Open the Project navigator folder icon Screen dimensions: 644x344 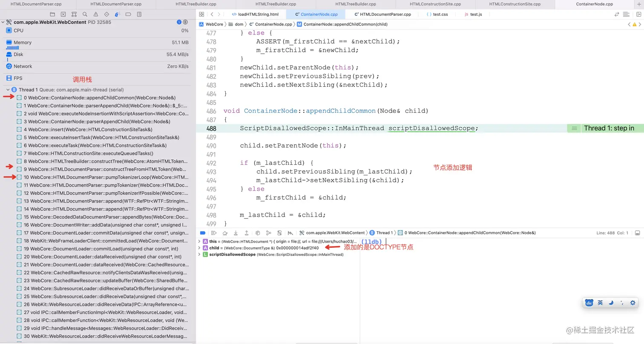pos(52,14)
